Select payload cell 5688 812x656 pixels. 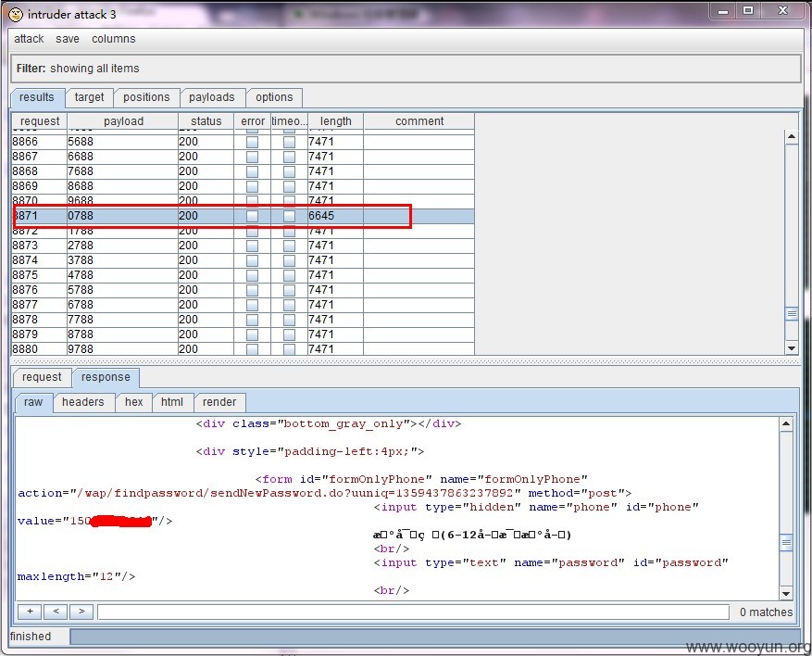[x=123, y=142]
